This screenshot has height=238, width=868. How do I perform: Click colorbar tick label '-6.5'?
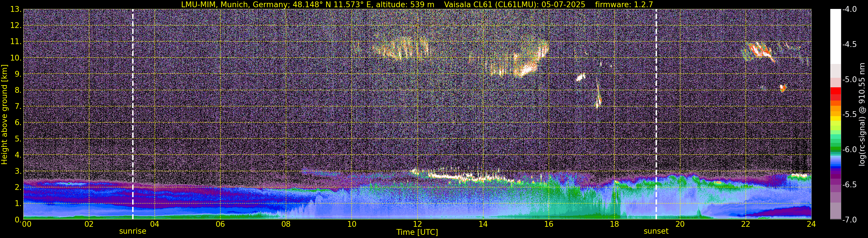tap(850, 184)
